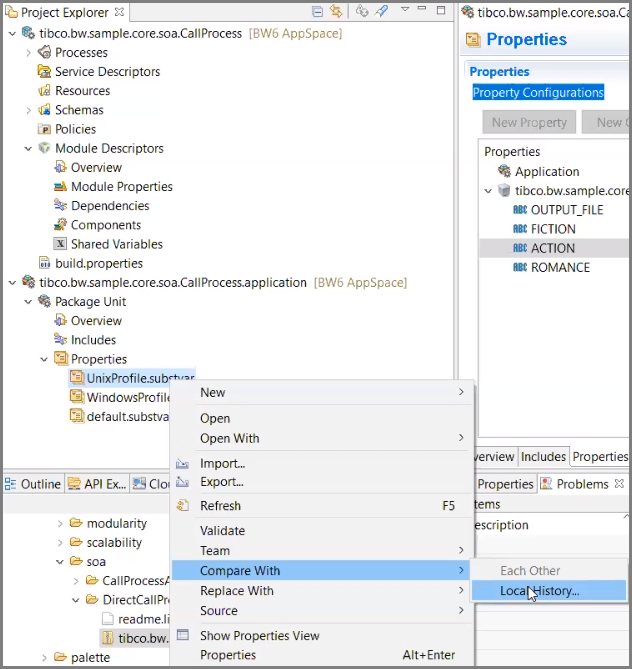632x669 pixels.
Task: Click Shared Variables X icon
Action: (x=60, y=244)
